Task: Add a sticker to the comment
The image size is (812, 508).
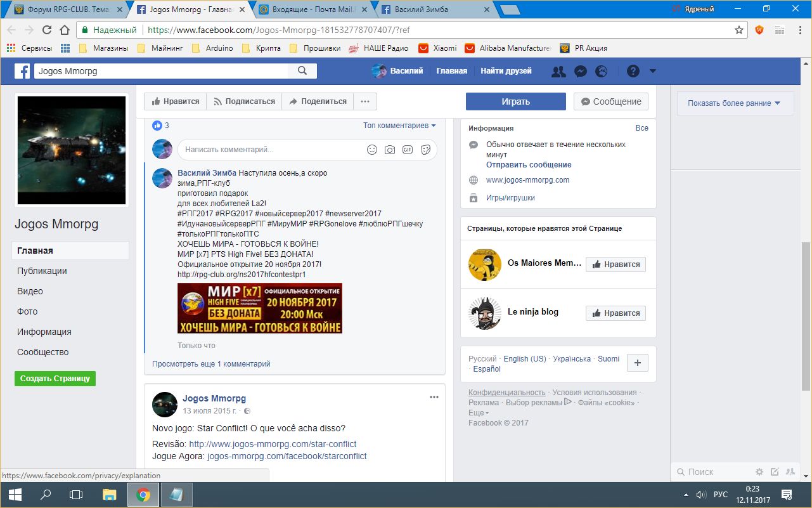Action: pos(425,150)
